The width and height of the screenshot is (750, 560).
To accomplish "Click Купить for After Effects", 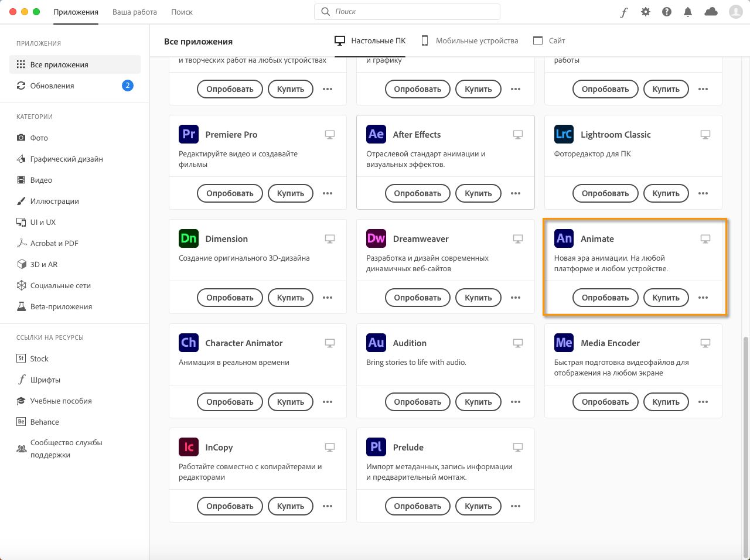I will [478, 193].
